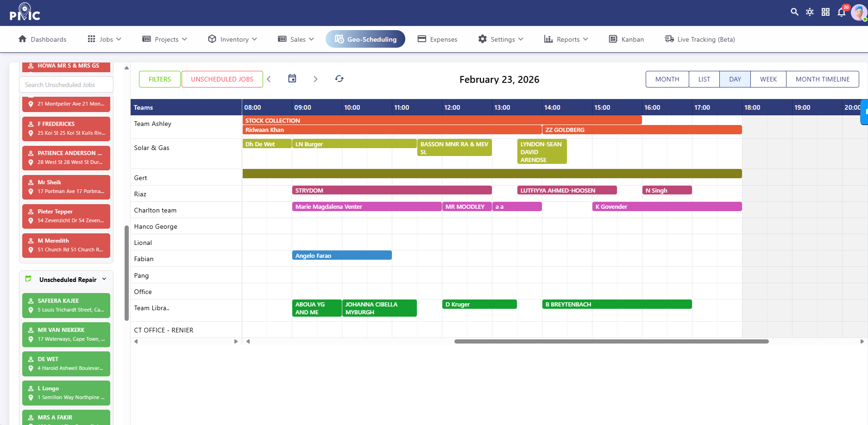Open the user profile avatar

pos(859,12)
